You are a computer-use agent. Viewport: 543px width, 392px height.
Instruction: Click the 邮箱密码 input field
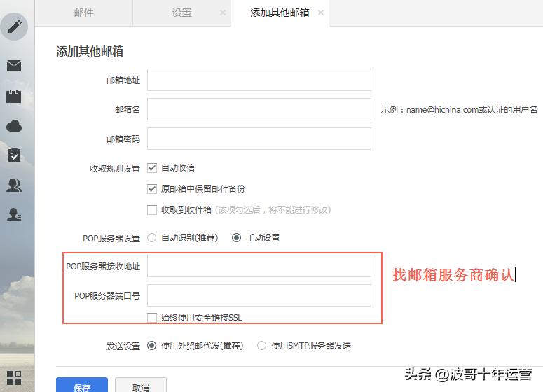point(259,139)
